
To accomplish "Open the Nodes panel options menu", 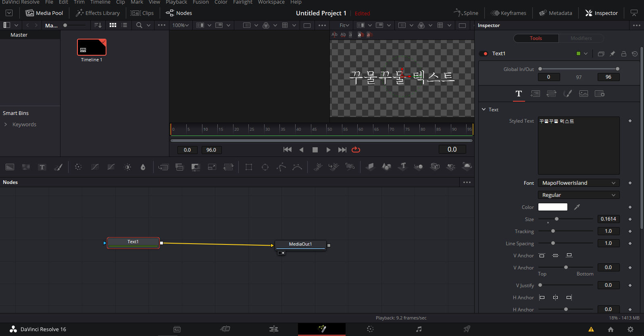I will pos(467,182).
